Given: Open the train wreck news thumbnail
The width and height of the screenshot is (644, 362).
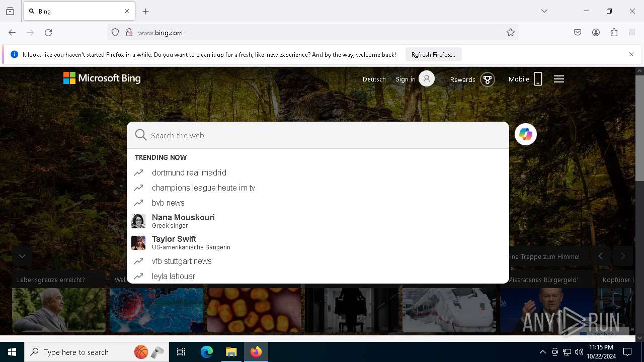Looking at the screenshot, I should [x=449, y=310].
